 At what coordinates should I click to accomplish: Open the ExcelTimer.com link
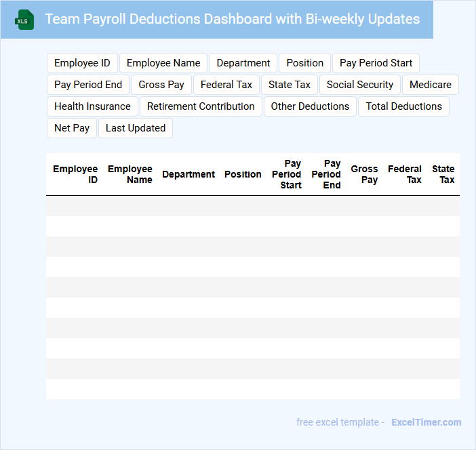click(x=427, y=422)
